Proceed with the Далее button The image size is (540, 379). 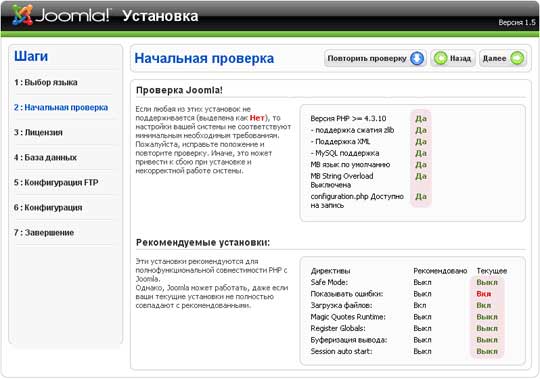coord(503,58)
